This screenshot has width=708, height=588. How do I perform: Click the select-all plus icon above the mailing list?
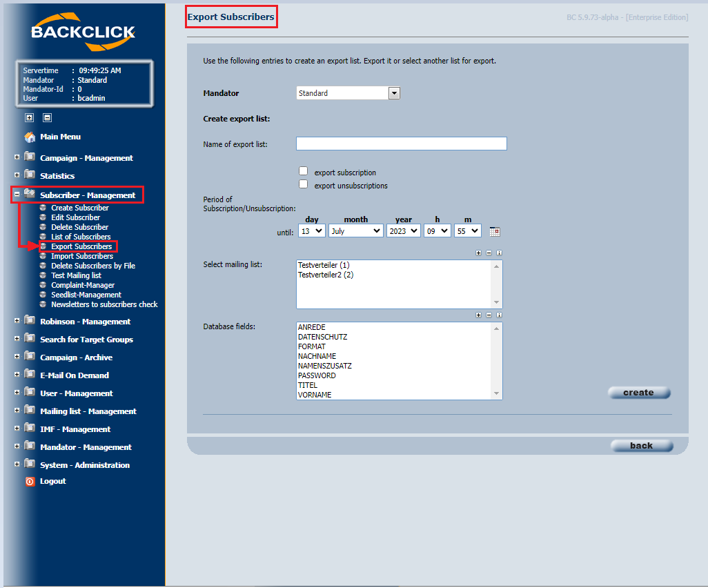[x=479, y=253]
